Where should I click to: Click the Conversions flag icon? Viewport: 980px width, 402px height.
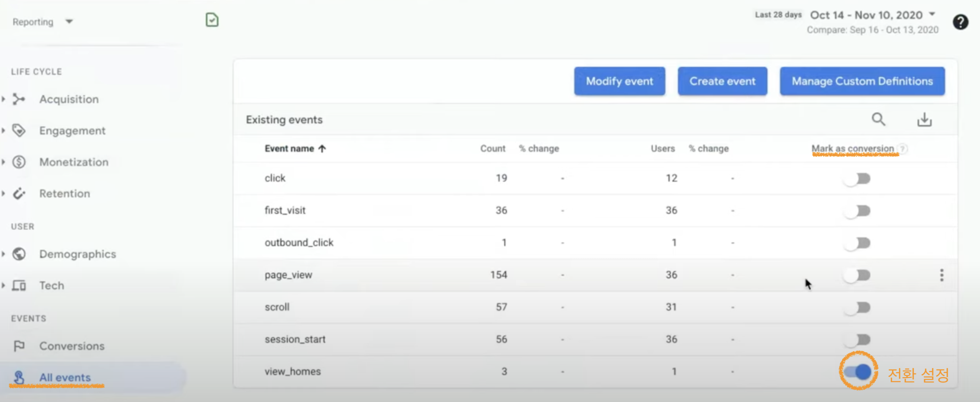tap(19, 346)
